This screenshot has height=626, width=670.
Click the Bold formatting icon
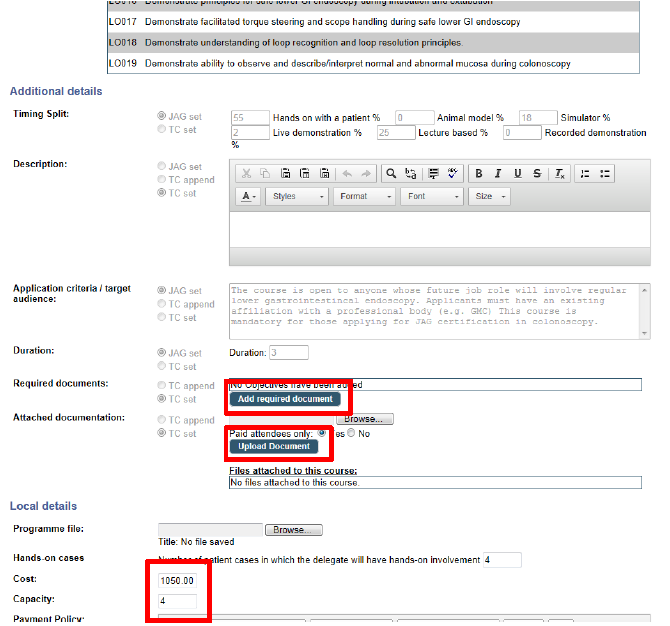coord(480,173)
